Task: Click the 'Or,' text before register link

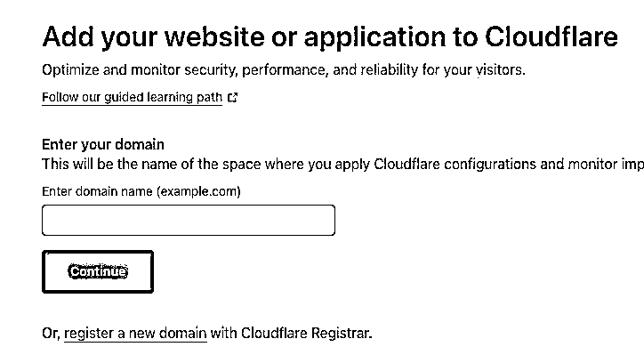Action: point(52,333)
